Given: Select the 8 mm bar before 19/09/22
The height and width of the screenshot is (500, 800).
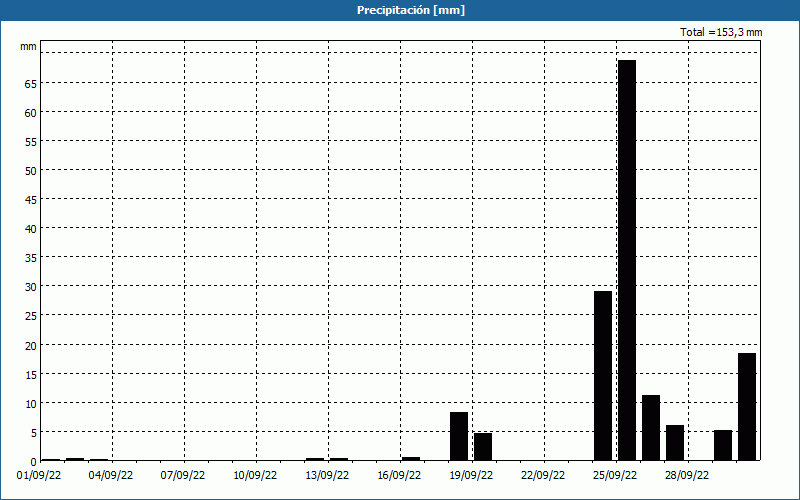Looking at the screenshot, I should point(459,436).
